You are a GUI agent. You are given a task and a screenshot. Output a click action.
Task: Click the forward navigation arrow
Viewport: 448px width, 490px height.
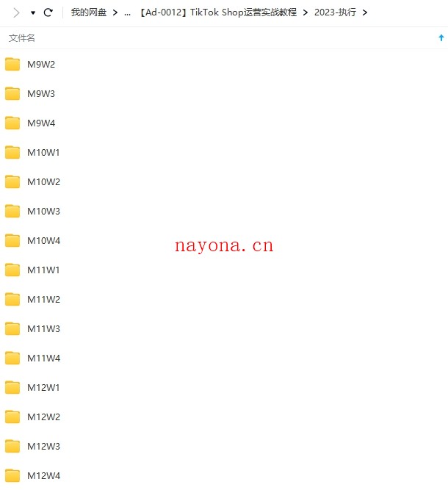pos(17,12)
